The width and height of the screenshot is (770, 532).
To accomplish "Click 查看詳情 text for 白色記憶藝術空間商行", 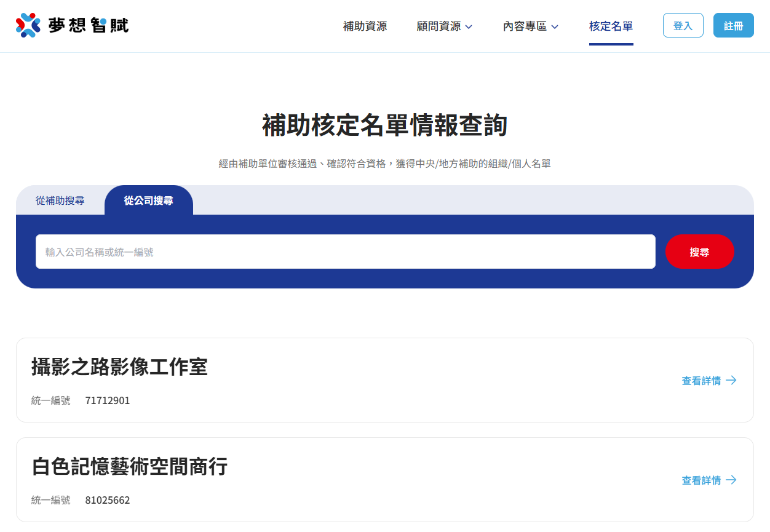I will click(701, 480).
